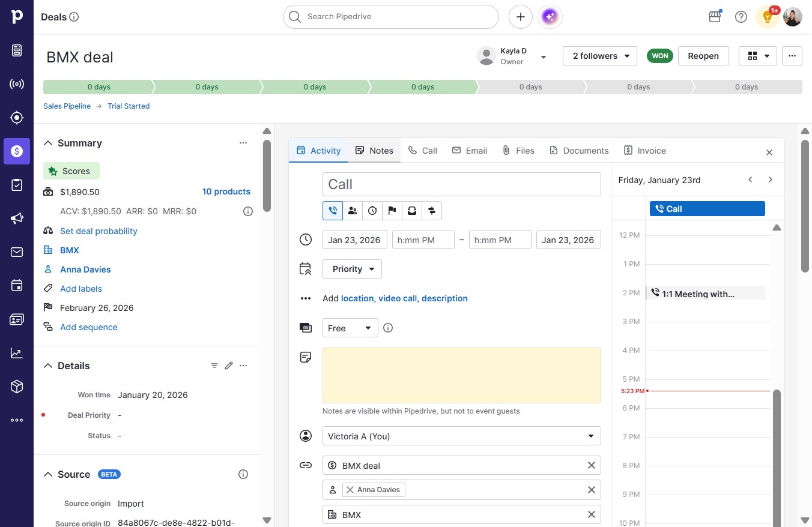The image size is (812, 527).
Task: Open the Mail envelope sidebar icon
Action: pos(17,252)
